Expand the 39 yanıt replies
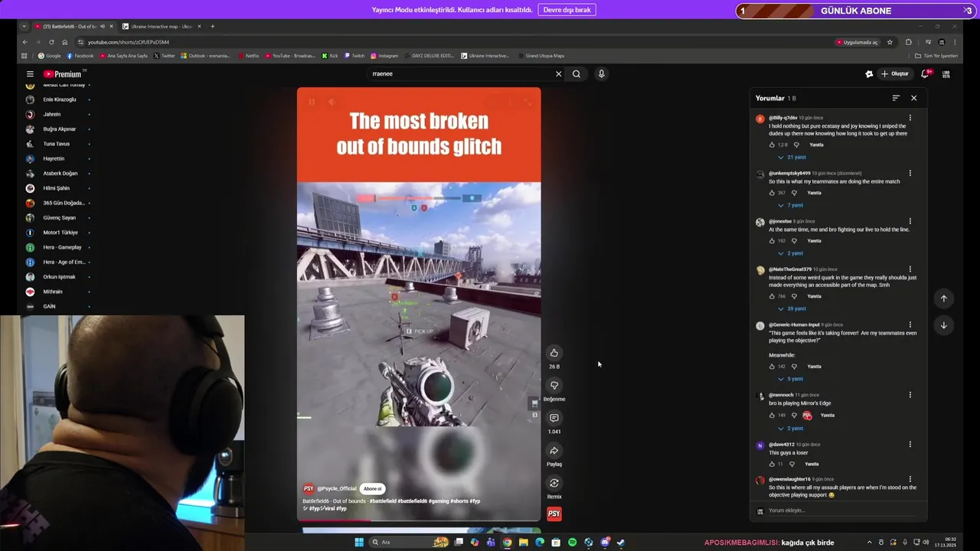The height and width of the screenshot is (551, 980). point(792,308)
